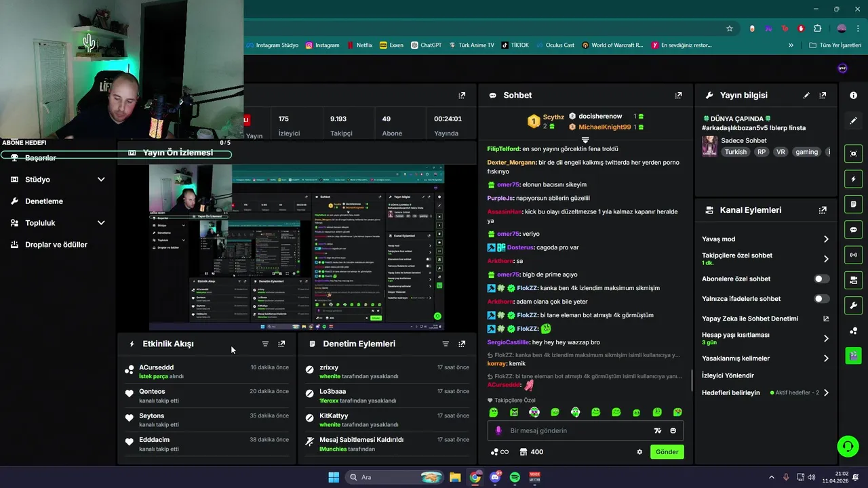
Task: Click the stream preview icon in right sidebar
Action: pos(853,154)
